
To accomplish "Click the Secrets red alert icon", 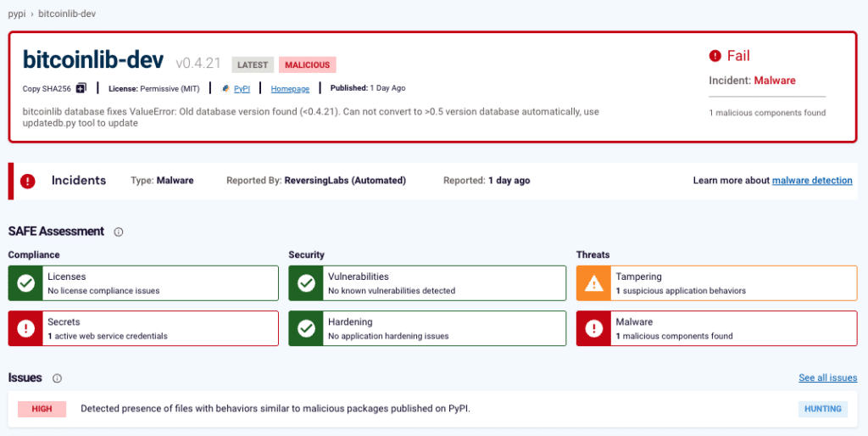I will click(25, 328).
